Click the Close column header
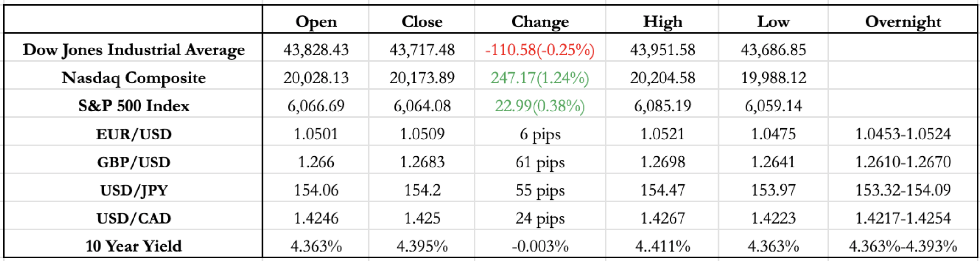Screen dimensions: 980x261 pyautogui.click(x=422, y=22)
